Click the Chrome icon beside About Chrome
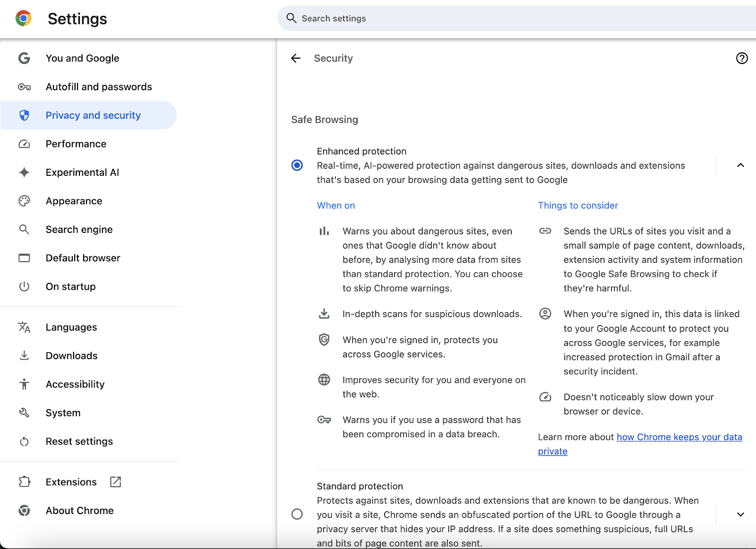Screen dimensions: 756x549 tap(24, 511)
